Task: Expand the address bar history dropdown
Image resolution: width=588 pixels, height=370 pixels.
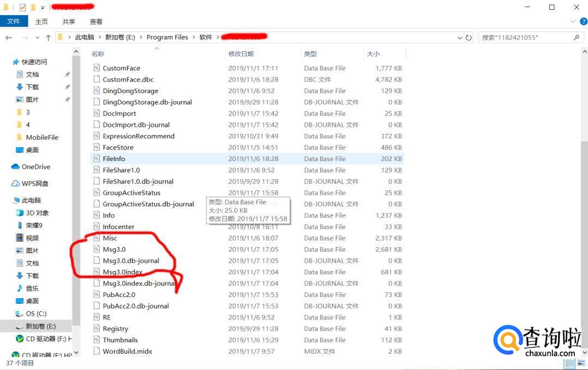Action: coord(460,38)
